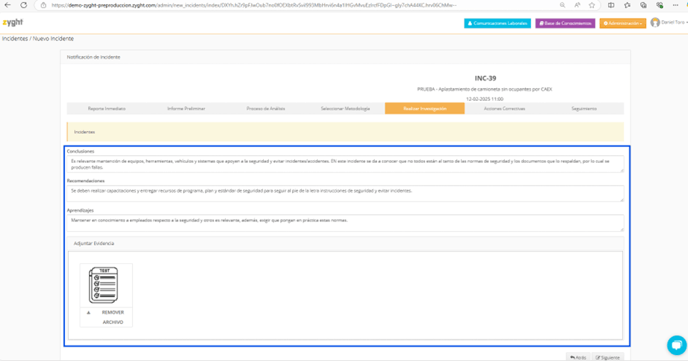Open the read aloud icon in address bar
688x361 pixels.
tap(577, 5)
